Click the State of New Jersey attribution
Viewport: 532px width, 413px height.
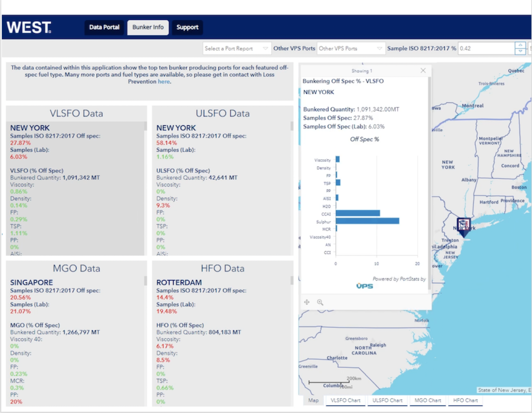point(504,390)
